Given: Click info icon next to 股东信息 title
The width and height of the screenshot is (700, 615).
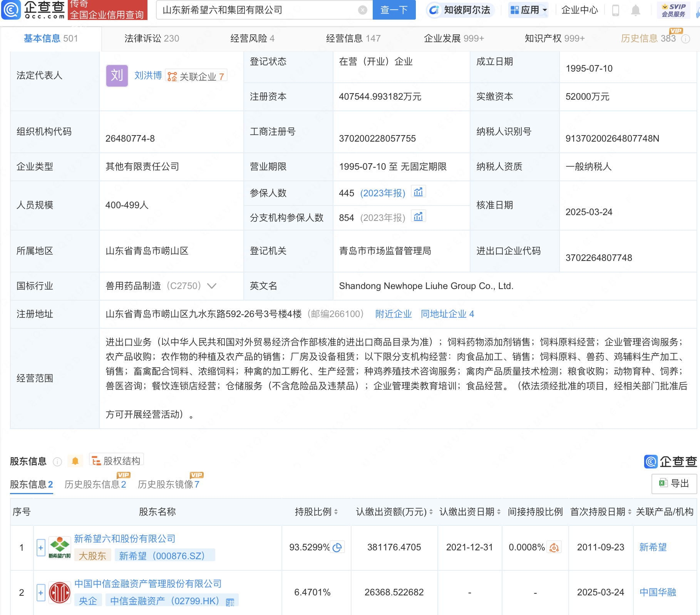Looking at the screenshot, I should pos(57,461).
